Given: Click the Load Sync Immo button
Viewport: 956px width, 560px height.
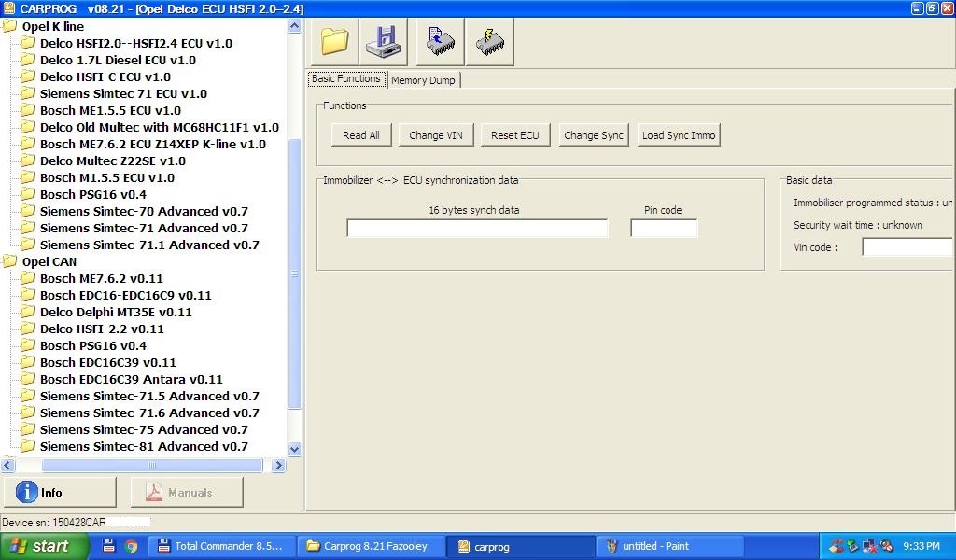Looking at the screenshot, I should pyautogui.click(x=679, y=135).
